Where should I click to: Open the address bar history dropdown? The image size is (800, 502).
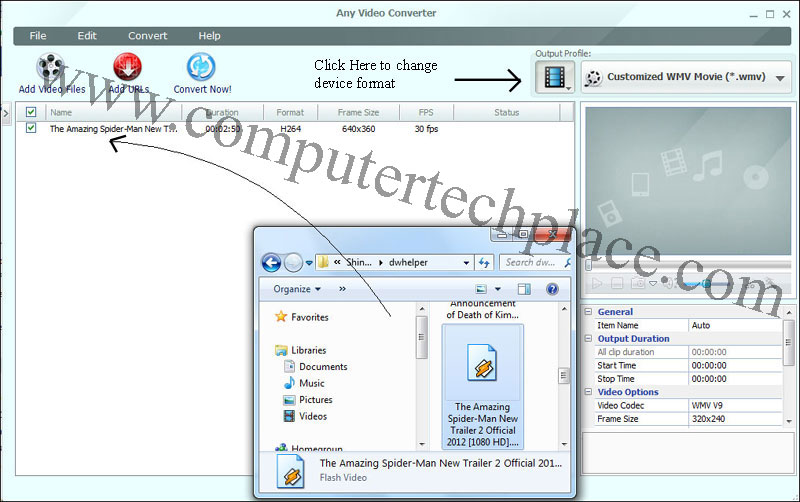[466, 263]
